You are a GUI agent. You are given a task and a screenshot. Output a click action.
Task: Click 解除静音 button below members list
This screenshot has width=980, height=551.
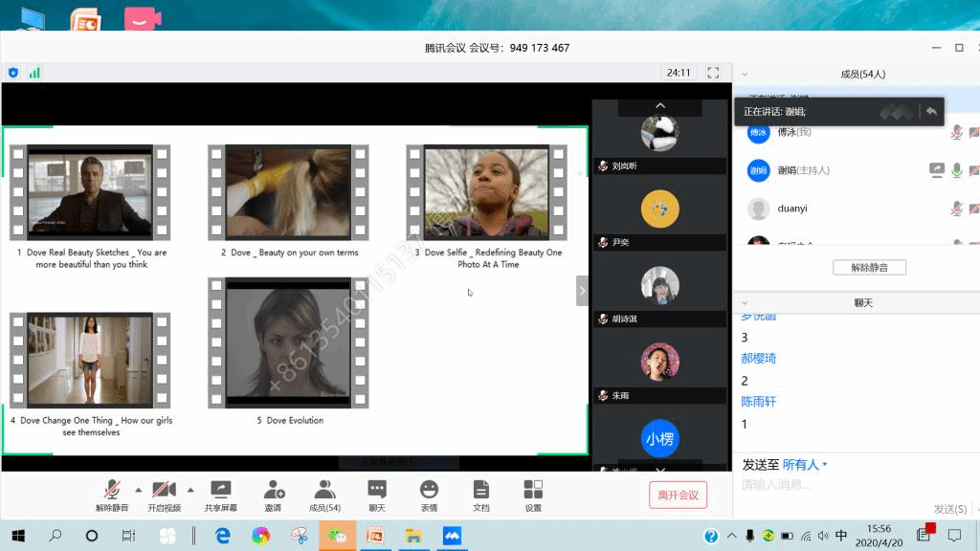(869, 268)
